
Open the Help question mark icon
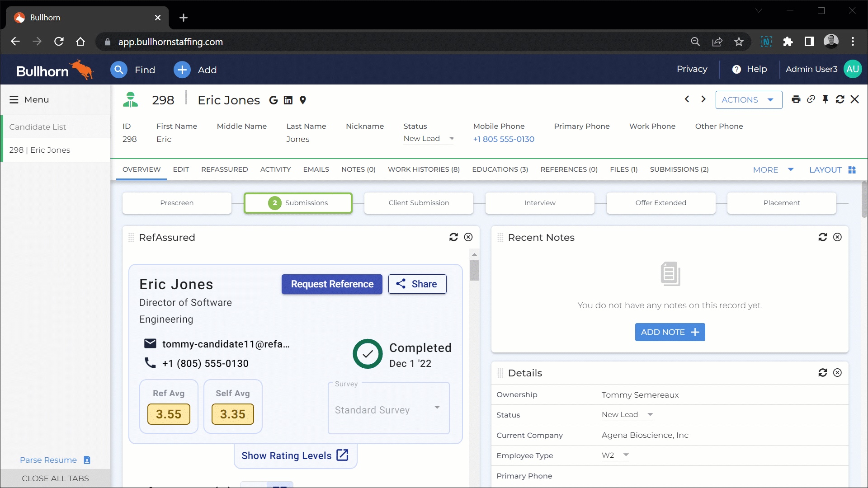[736, 69]
